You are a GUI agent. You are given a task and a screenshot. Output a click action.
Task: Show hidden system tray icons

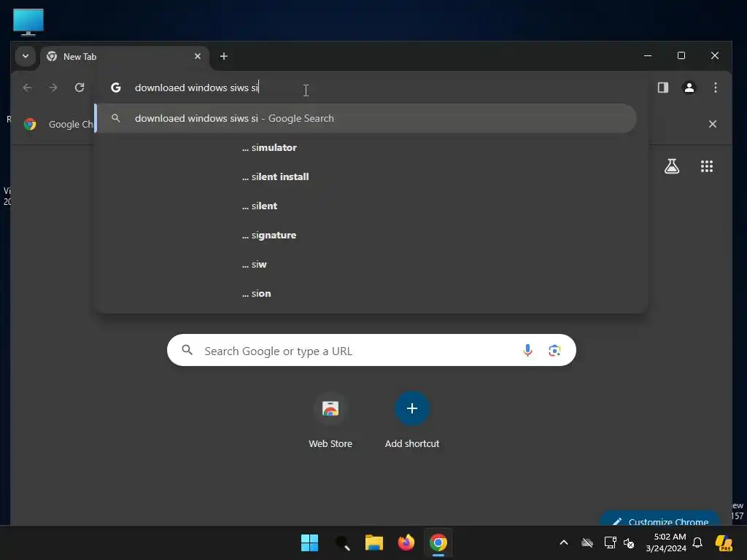564,542
